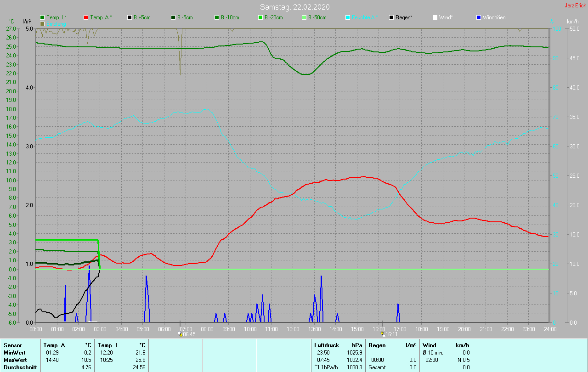
Task: Click the Jarz Erich author label
Action: [x=575, y=6]
